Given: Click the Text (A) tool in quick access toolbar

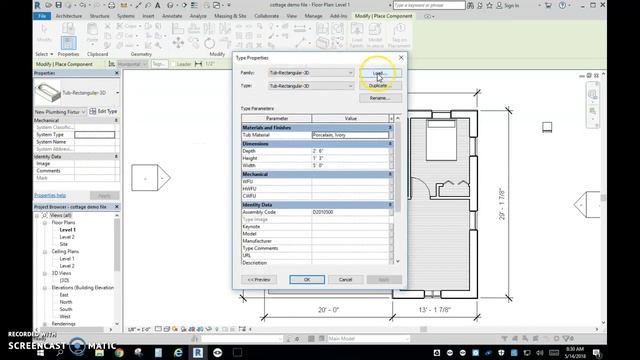Looking at the screenshot, I should coord(158,5).
